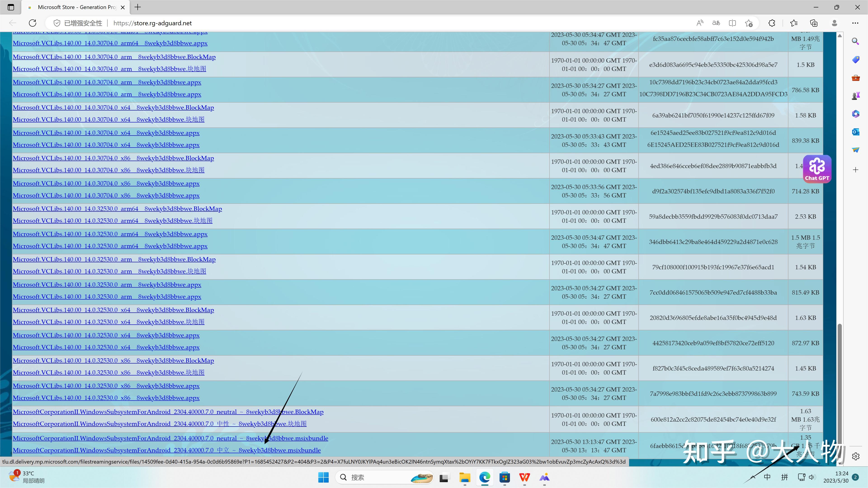Click the back navigation arrow
Viewport: 868px width, 488px height.
click(12, 23)
